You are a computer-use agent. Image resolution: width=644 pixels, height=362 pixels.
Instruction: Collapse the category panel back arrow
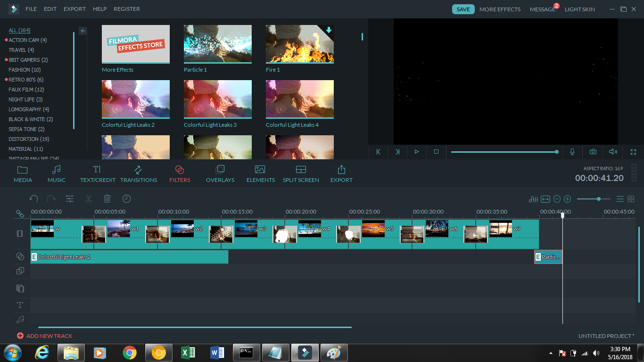[83, 31]
